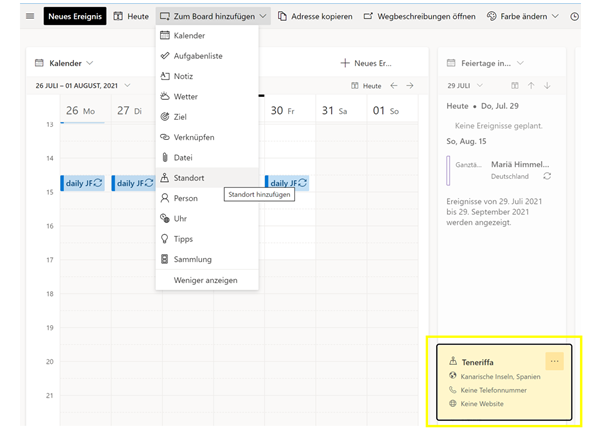
Task: Choose Wetter in the add menu
Action: tap(186, 97)
